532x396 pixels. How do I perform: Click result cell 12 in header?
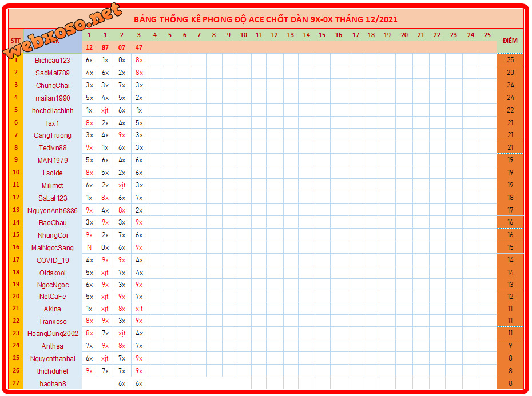[89, 48]
